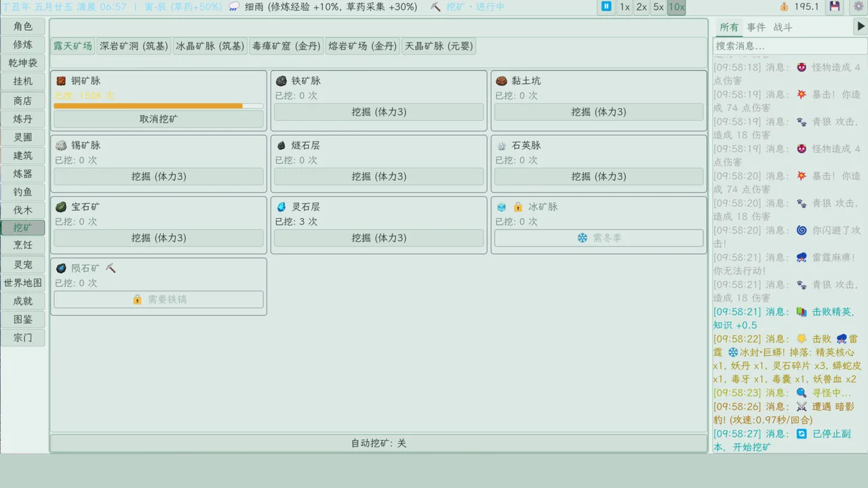Open settings with the gear icon

click(x=857, y=7)
